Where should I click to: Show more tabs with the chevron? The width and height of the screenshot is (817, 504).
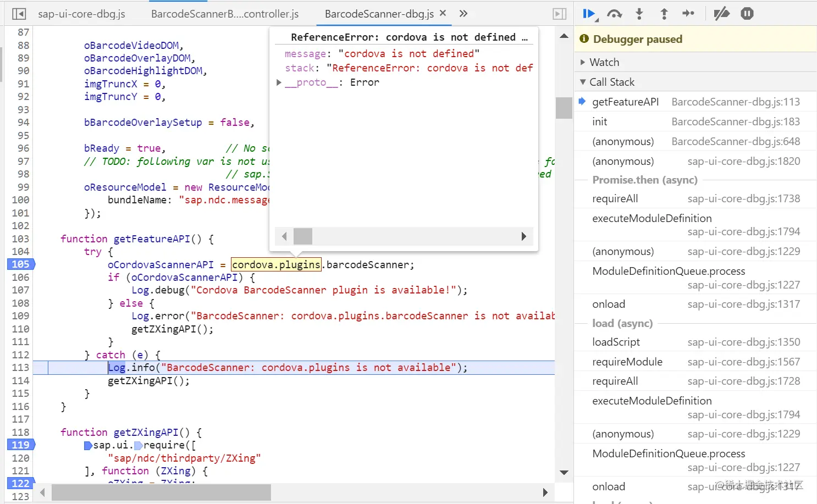click(x=463, y=14)
